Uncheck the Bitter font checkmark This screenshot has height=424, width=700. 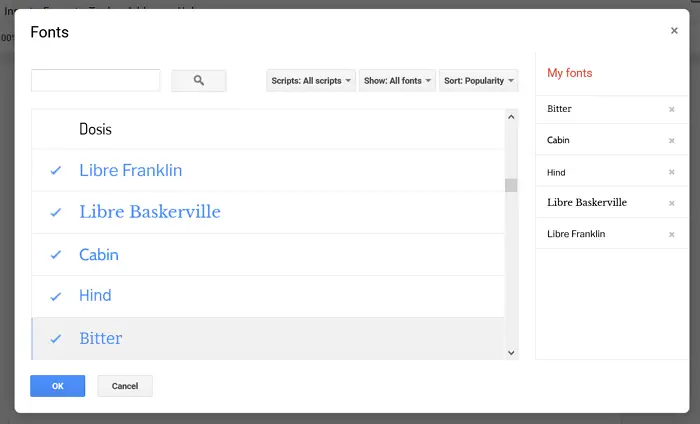(x=55, y=339)
